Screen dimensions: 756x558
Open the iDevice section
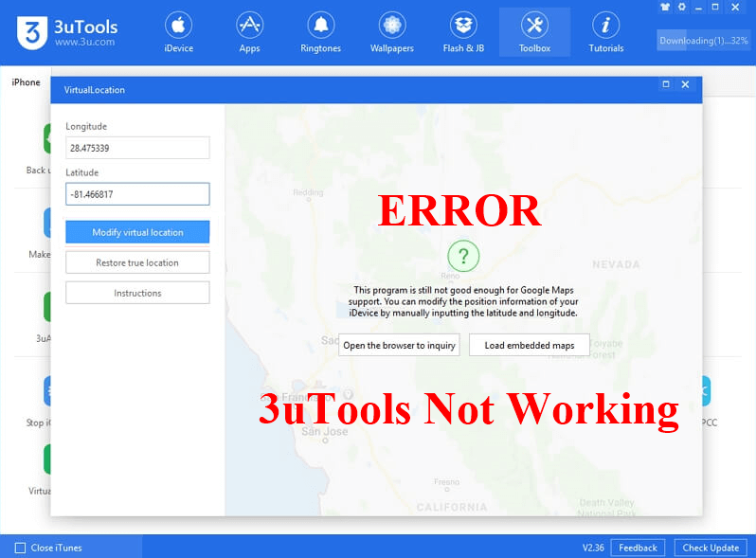click(178, 32)
